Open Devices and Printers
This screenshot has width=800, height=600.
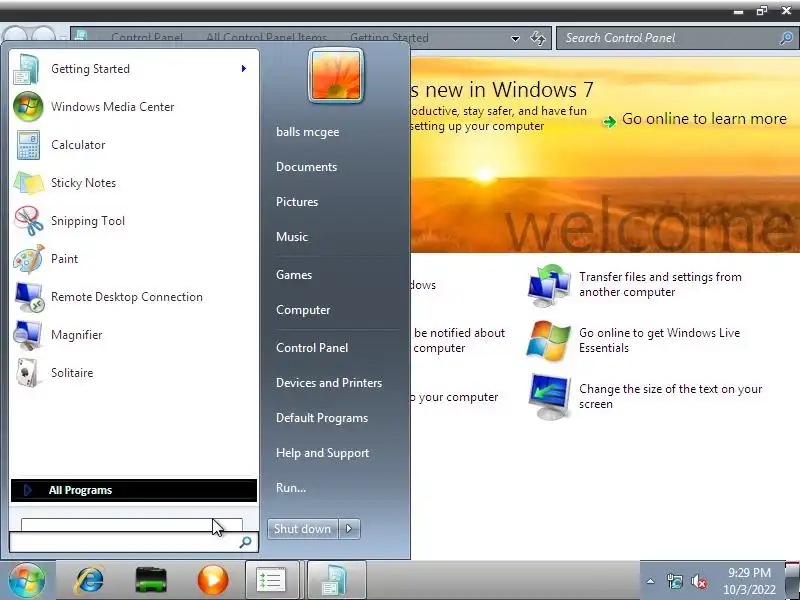329,383
